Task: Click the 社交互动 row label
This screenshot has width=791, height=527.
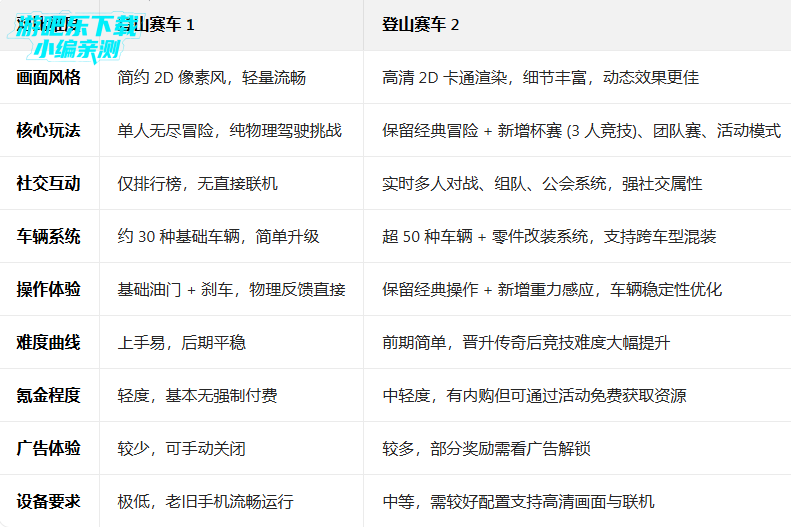Action: click(x=49, y=183)
